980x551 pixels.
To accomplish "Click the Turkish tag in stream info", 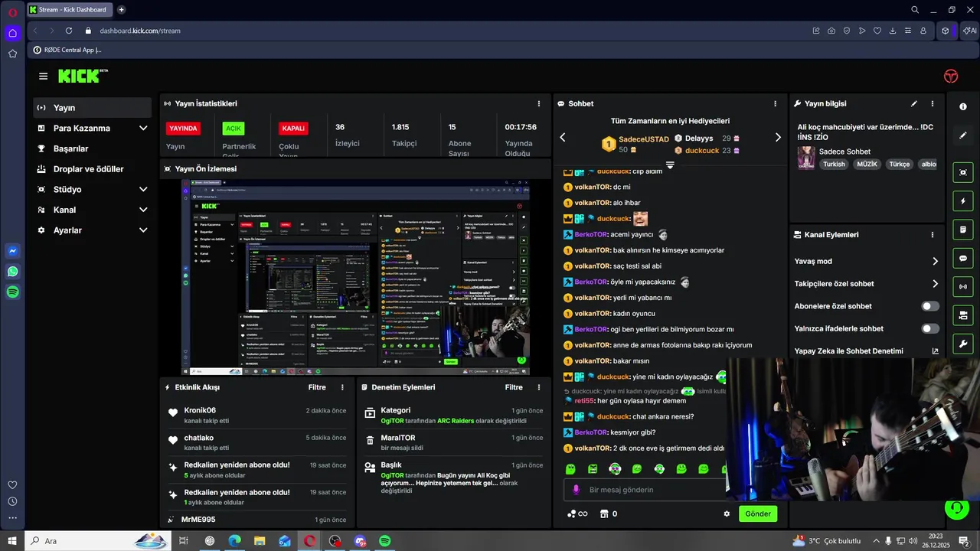I will 834,164.
